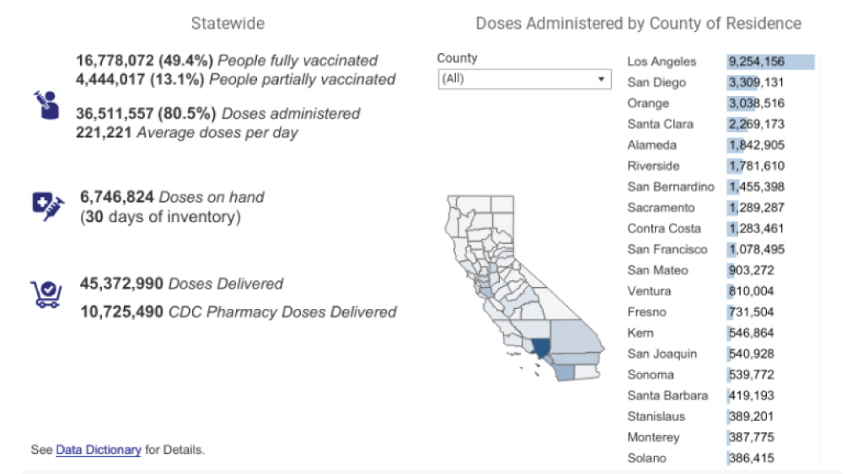Select the San Diego row label
The image size is (868, 474).
tap(656, 83)
